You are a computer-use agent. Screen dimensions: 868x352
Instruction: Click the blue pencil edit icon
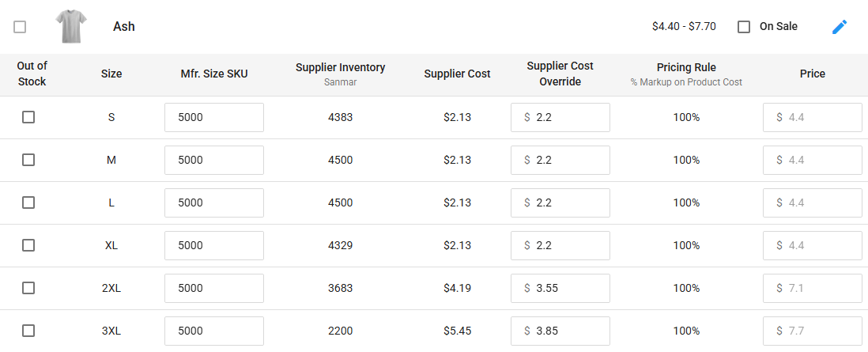(x=840, y=27)
